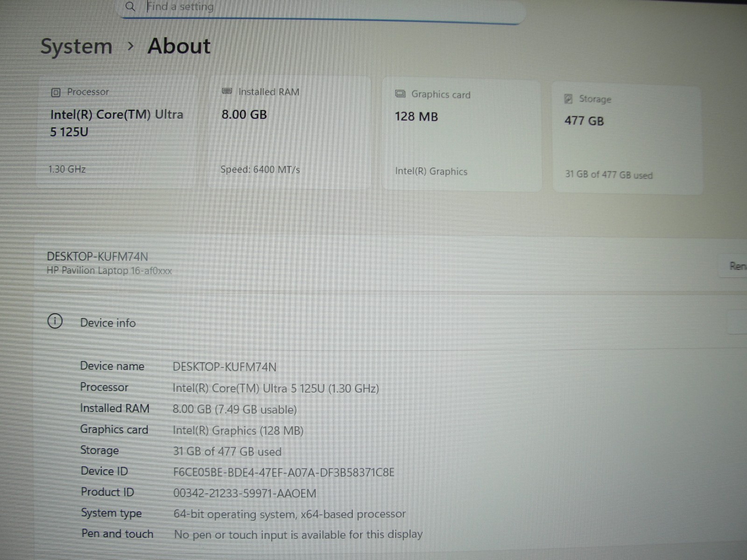Image resolution: width=747 pixels, height=560 pixels.
Task: Select 'HP Pavilion Laptop 16-af0xxx' model text
Action: tap(109, 271)
